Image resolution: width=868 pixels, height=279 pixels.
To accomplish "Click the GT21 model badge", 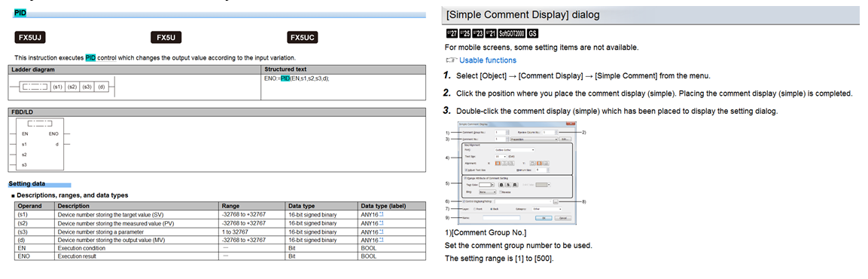I will (x=491, y=33).
